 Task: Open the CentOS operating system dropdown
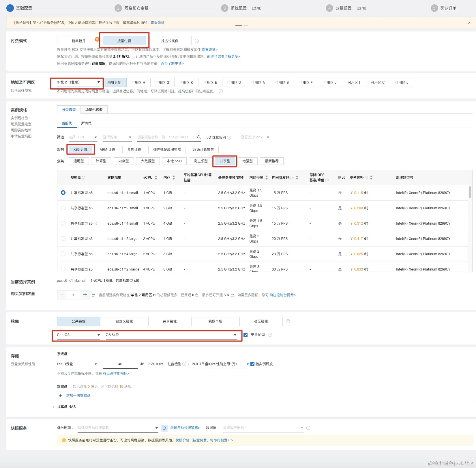pos(78,335)
